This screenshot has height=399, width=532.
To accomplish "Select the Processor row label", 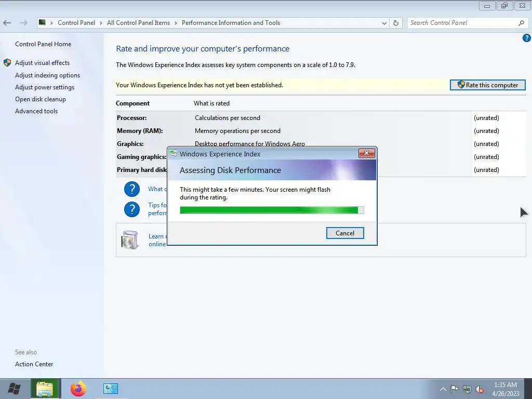I will click(x=131, y=118).
